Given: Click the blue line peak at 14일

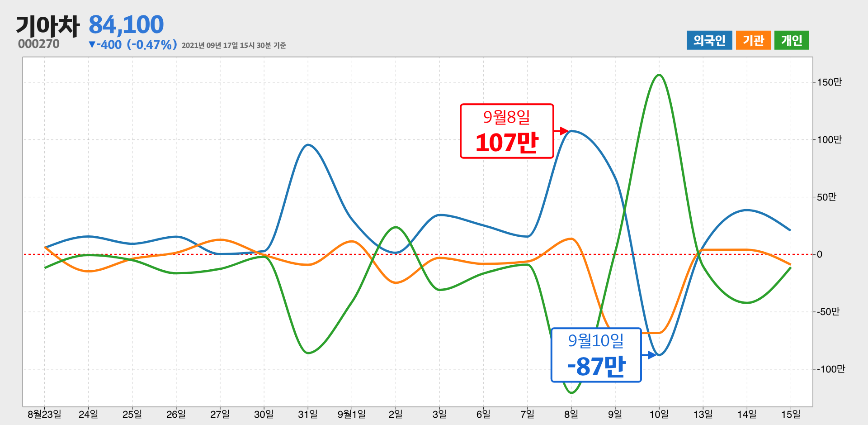Looking at the screenshot, I should (747, 210).
